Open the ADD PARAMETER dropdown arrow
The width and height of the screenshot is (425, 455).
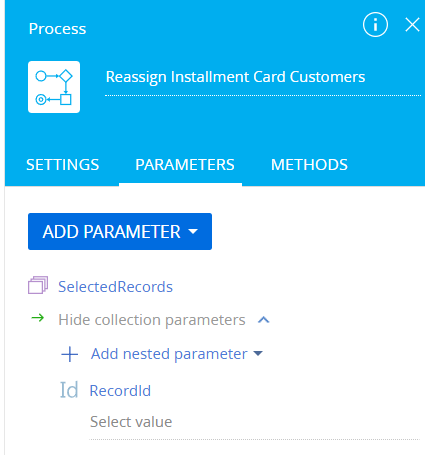coord(193,231)
